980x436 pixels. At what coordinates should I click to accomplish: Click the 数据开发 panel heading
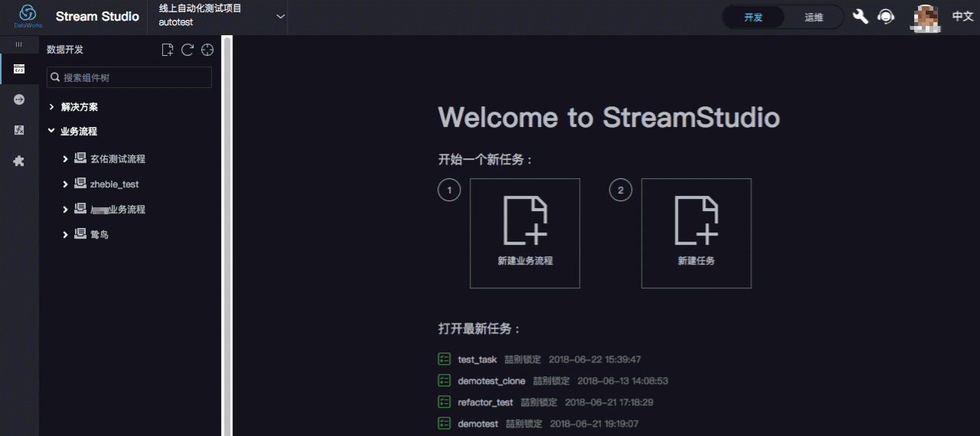pos(65,50)
